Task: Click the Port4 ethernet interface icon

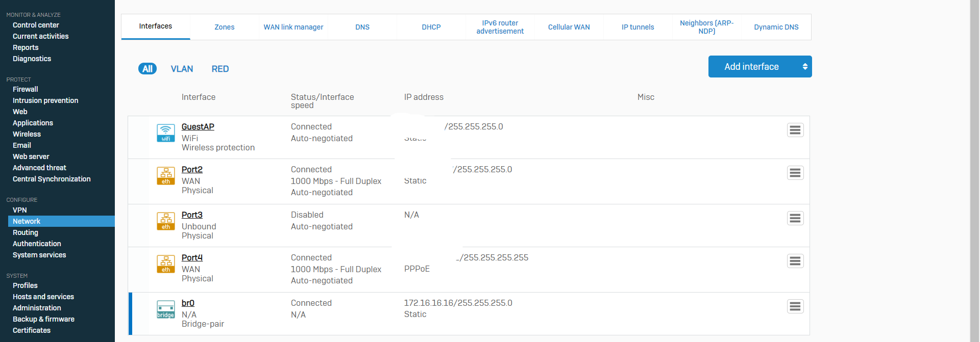Action: (x=165, y=264)
